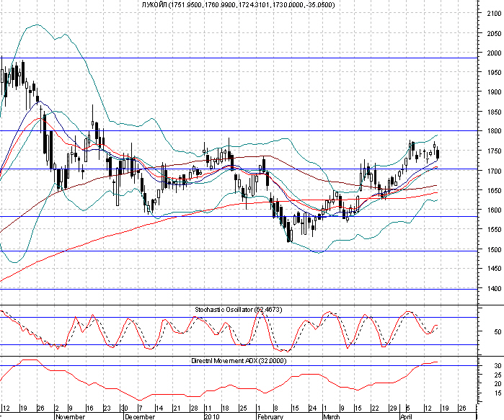
Task: Click the 1700 price axis label
Action: pos(494,171)
